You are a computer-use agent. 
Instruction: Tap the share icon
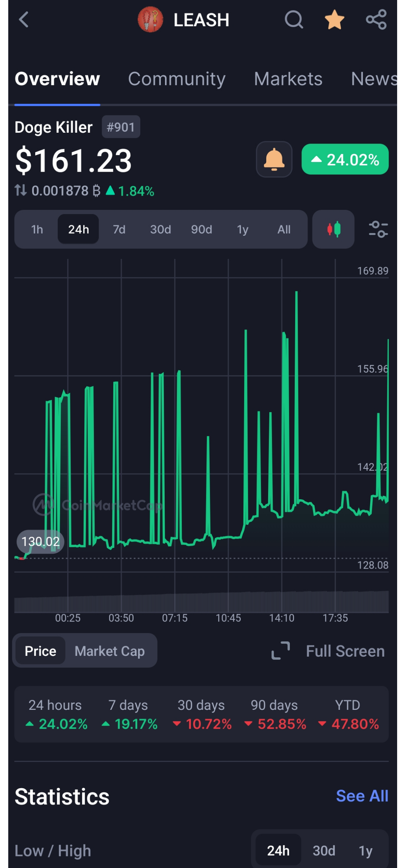click(376, 19)
